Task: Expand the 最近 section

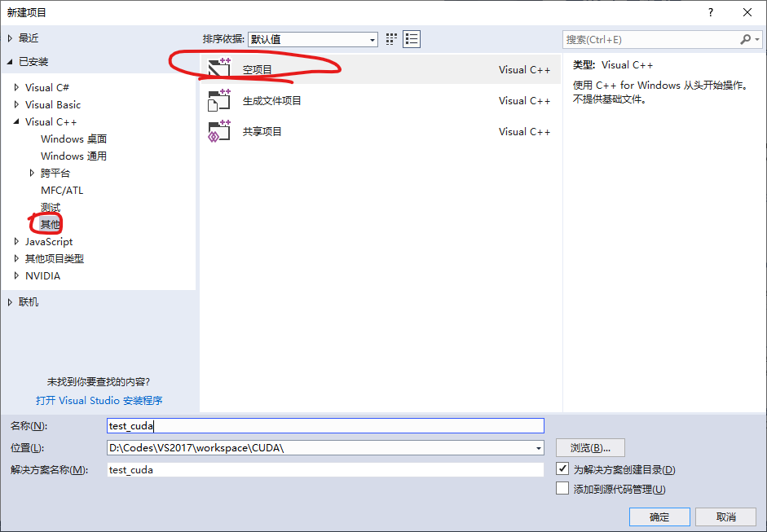Action: tap(10, 38)
